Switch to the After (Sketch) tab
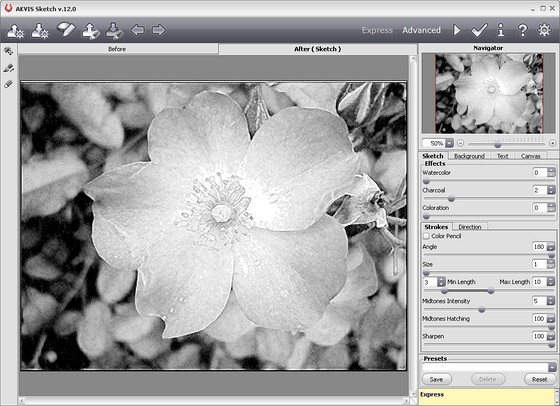This screenshot has width=560, height=406. 318,49
